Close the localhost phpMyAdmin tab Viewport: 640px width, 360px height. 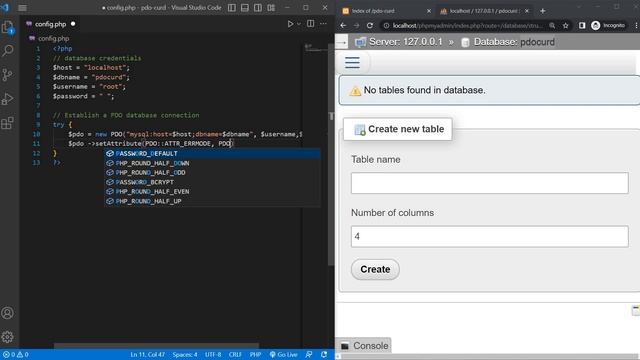(x=527, y=11)
